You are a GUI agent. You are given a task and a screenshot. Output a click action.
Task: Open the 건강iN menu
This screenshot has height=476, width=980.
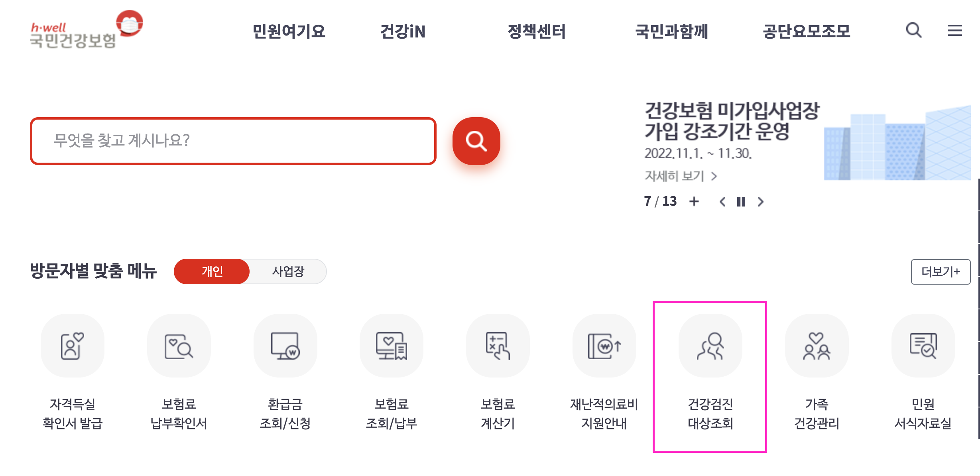(x=403, y=32)
